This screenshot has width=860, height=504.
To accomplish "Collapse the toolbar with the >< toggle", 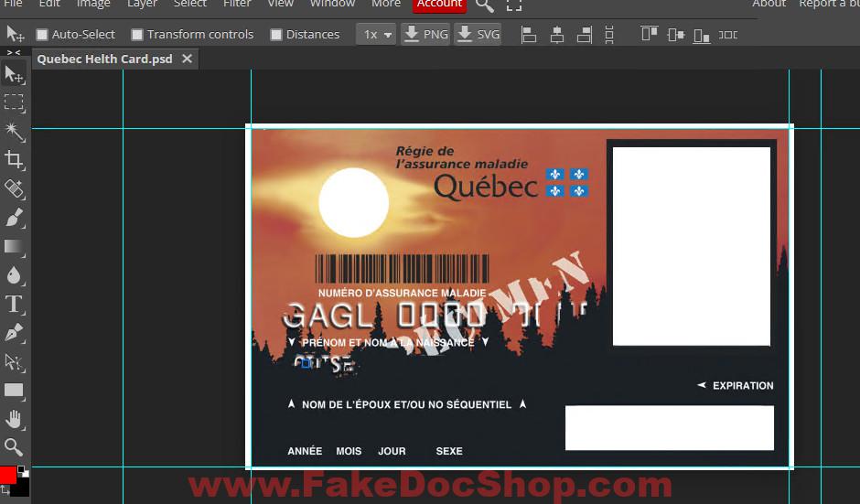I will pyautogui.click(x=14, y=53).
